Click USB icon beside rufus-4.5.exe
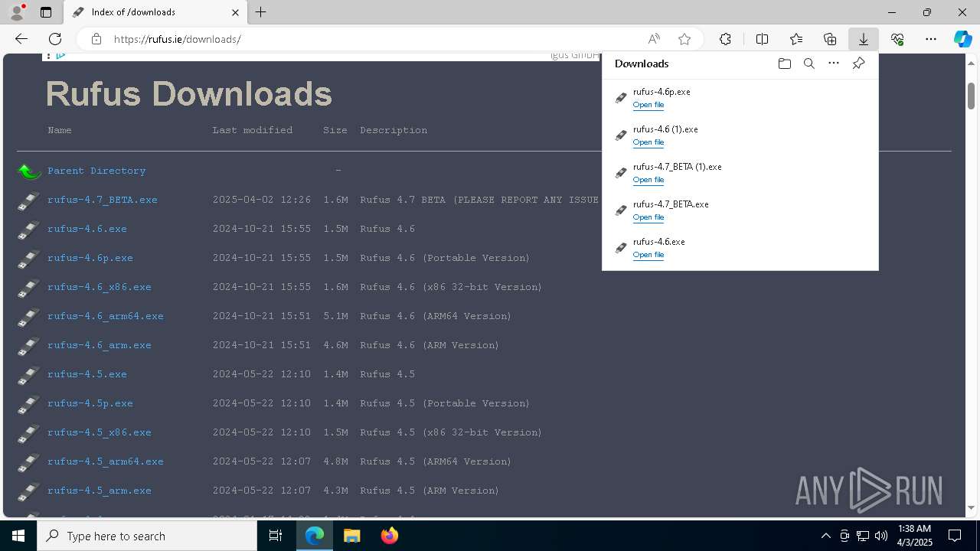 28,376
